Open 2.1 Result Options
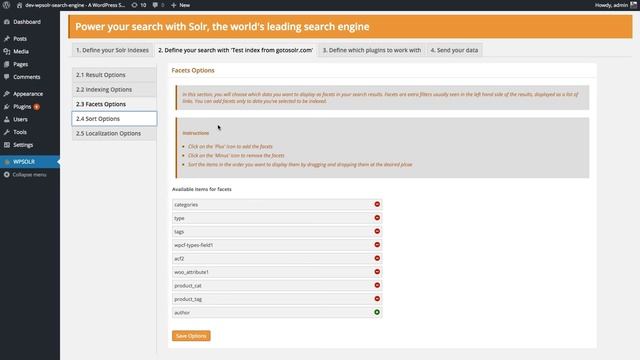Screen dimensions: 640x360 point(114,75)
